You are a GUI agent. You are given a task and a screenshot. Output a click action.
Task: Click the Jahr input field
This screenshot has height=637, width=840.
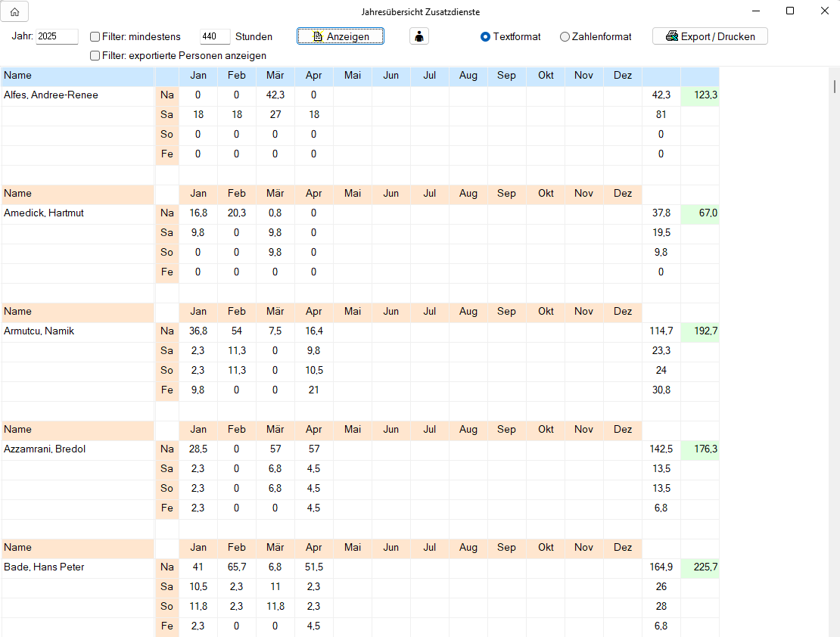pyautogui.click(x=57, y=36)
